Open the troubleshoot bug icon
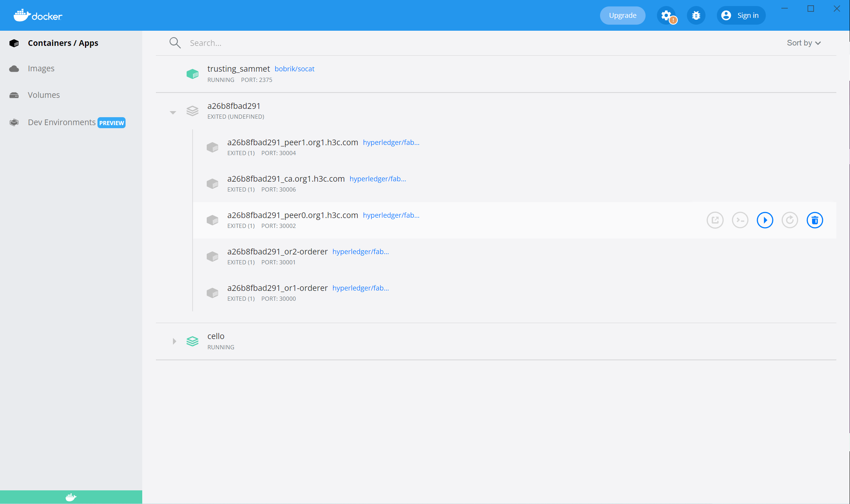 pyautogui.click(x=696, y=16)
